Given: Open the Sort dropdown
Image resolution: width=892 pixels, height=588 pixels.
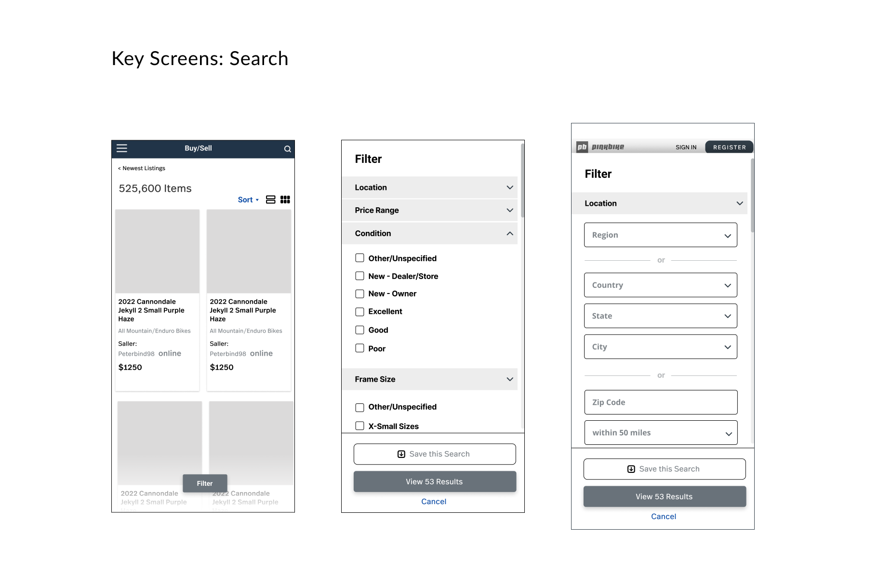Looking at the screenshot, I should click(x=248, y=200).
